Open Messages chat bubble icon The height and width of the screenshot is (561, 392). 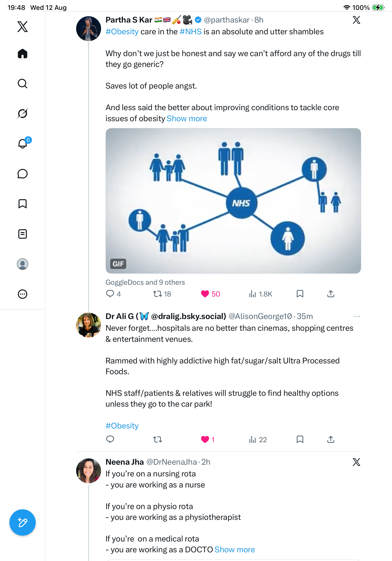tap(23, 174)
